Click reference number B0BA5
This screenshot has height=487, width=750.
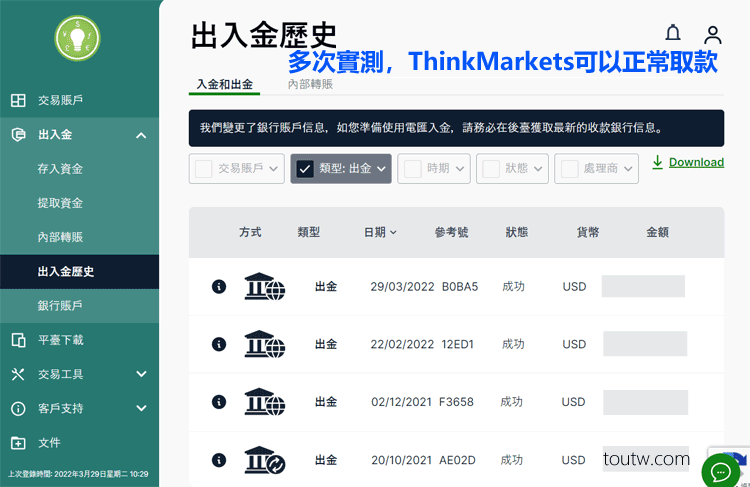(460, 287)
